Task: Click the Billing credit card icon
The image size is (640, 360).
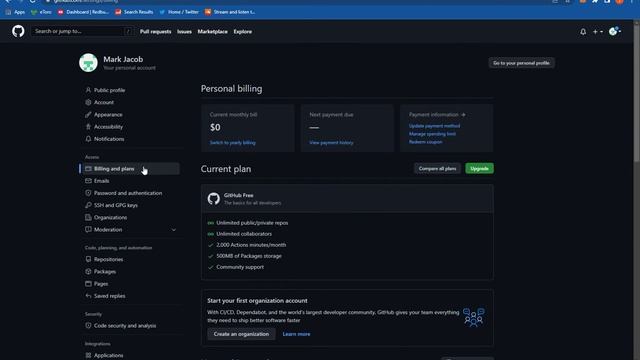Action: click(88, 169)
